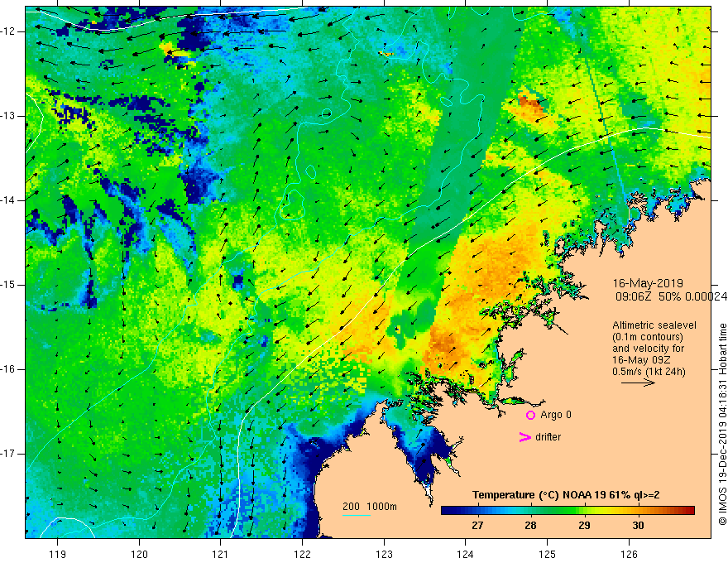Select the '16-May-2019' date label
The width and height of the screenshot is (728, 563).
pyautogui.click(x=648, y=283)
